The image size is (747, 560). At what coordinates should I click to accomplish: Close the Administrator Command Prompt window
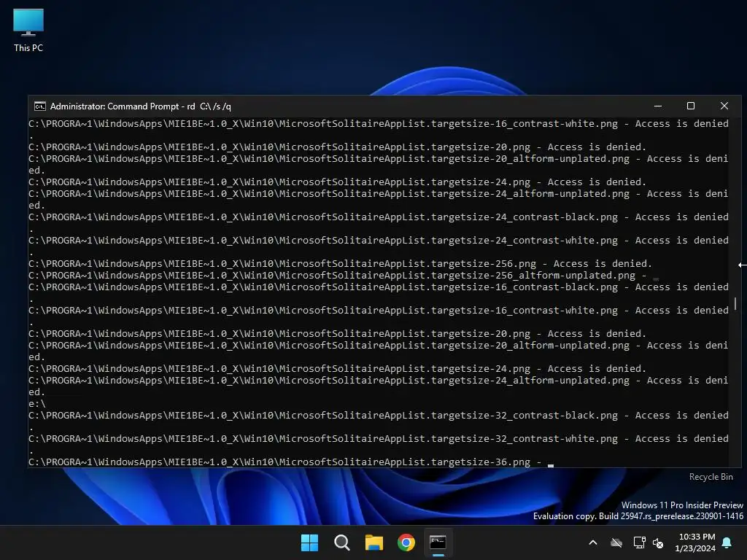pyautogui.click(x=724, y=106)
